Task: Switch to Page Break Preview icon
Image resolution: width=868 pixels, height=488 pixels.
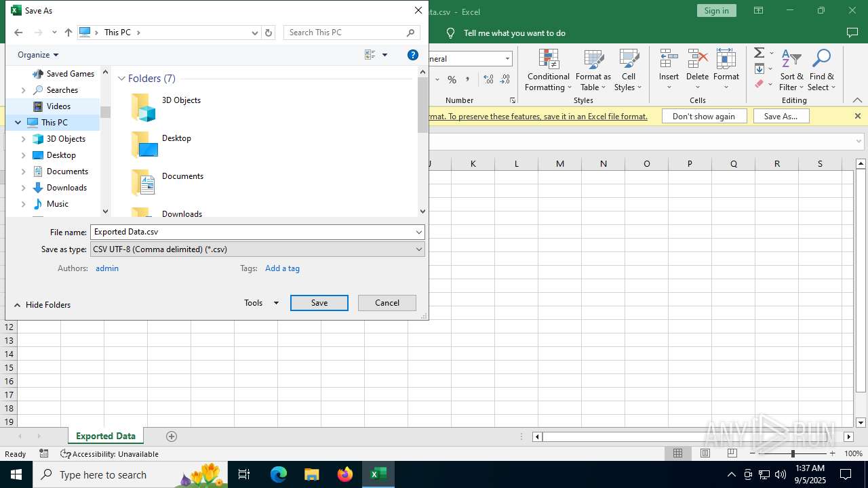Action: [x=732, y=453]
